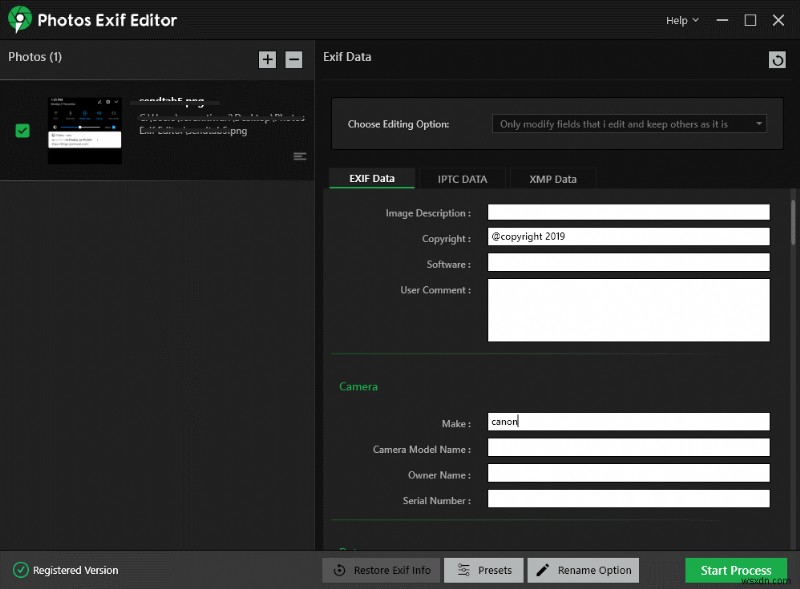Expand the Help menu
The image size is (800, 589).
pyautogui.click(x=682, y=20)
